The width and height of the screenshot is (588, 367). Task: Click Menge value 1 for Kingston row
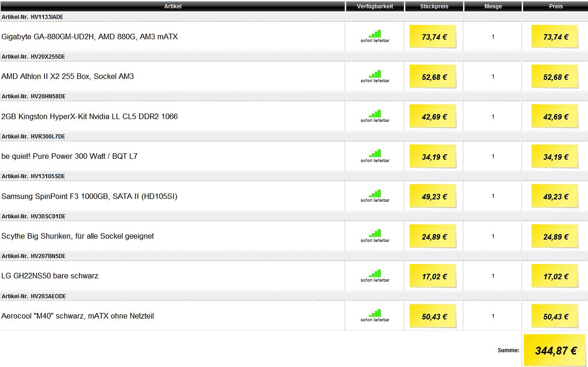493,116
